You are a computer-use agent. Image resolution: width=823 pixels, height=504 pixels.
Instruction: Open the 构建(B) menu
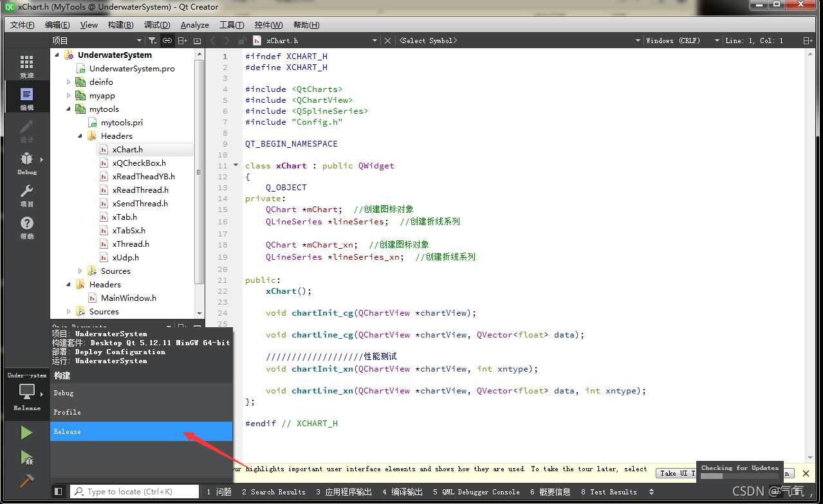pyautogui.click(x=121, y=25)
